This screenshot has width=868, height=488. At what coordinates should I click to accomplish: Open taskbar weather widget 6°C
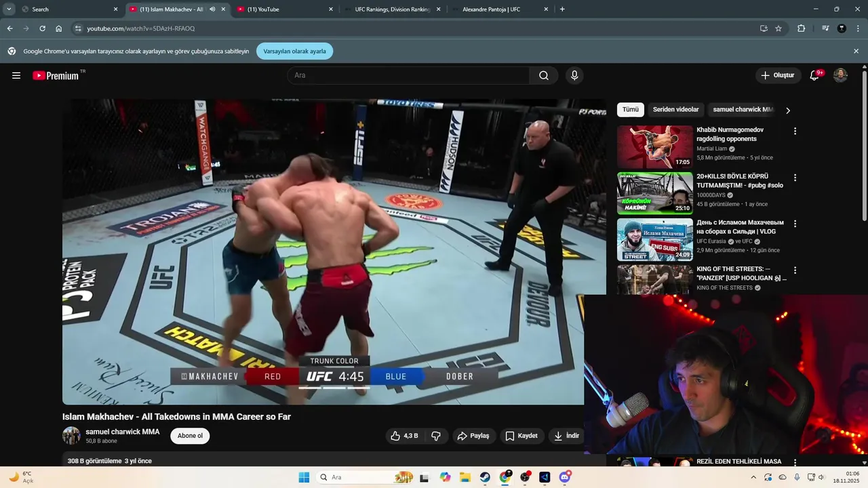20,477
